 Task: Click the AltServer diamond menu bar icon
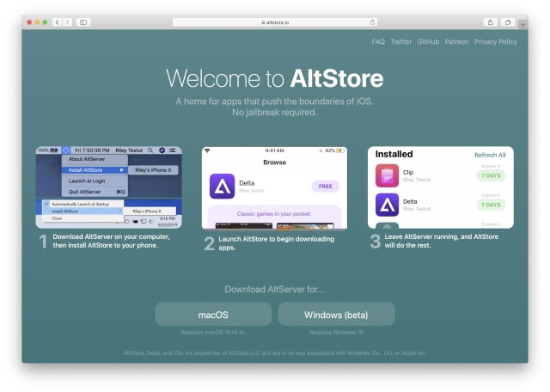[65, 150]
